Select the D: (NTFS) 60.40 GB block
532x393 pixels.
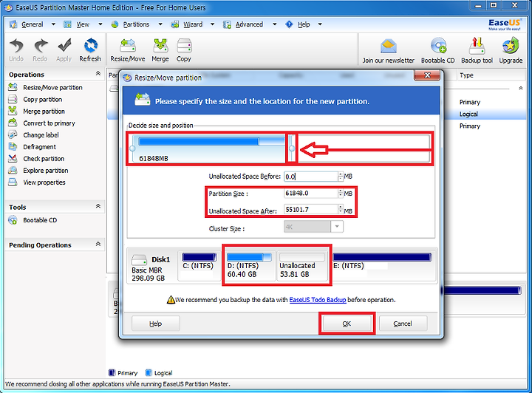coord(249,266)
